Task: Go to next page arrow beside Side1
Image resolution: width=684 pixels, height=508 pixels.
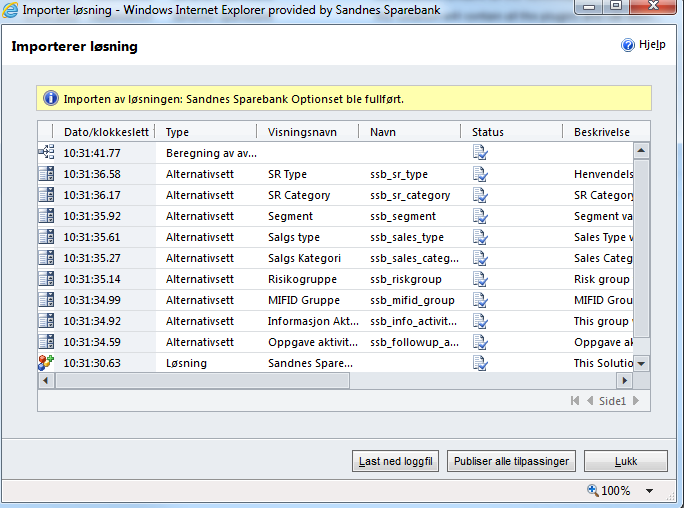Action: [636, 400]
